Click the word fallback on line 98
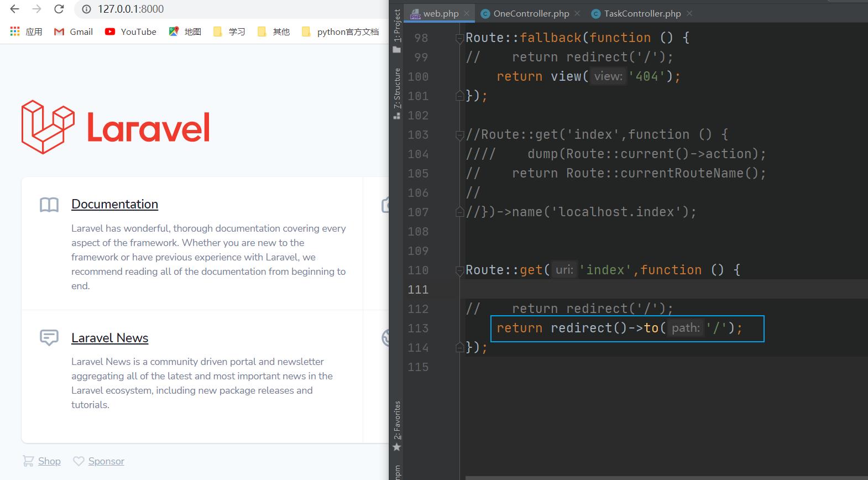This screenshot has height=480, width=868. (x=551, y=38)
